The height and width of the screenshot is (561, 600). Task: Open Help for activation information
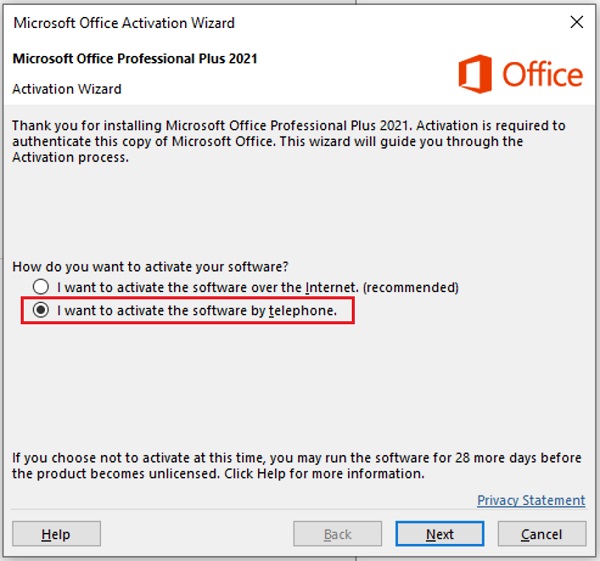coord(56,534)
